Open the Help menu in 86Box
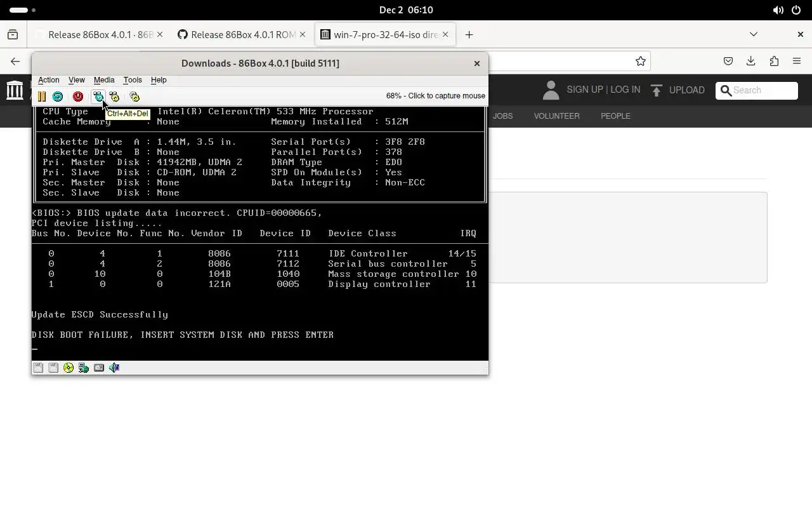 [159, 80]
